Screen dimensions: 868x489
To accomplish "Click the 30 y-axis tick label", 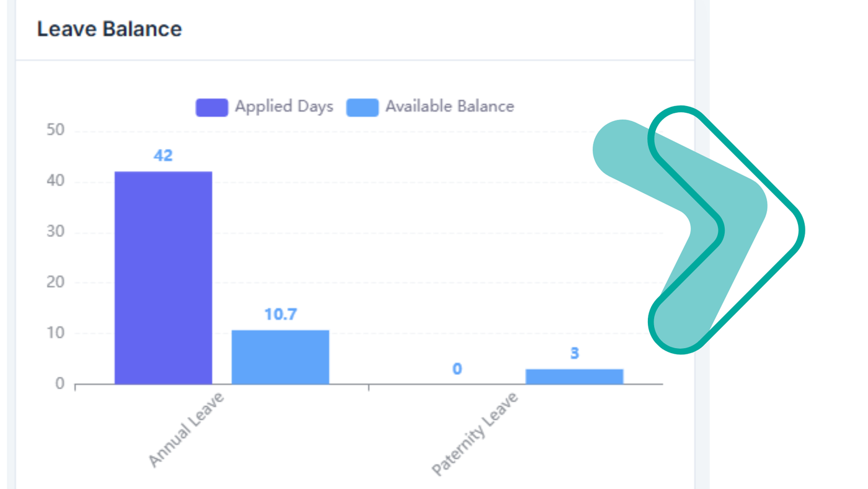I will [x=55, y=232].
